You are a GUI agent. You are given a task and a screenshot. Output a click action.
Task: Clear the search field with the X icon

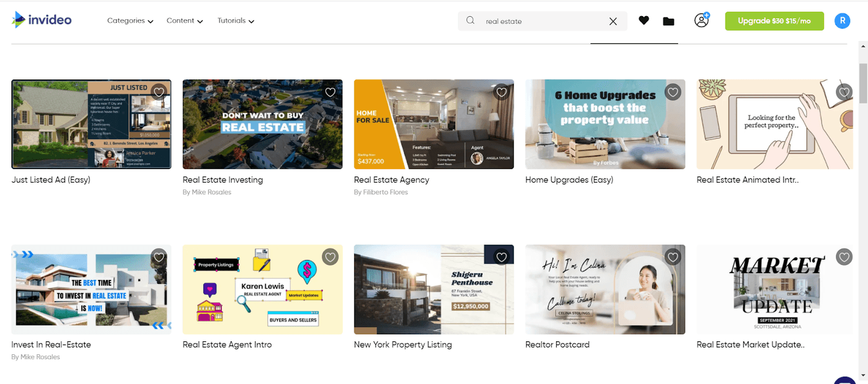[613, 21]
